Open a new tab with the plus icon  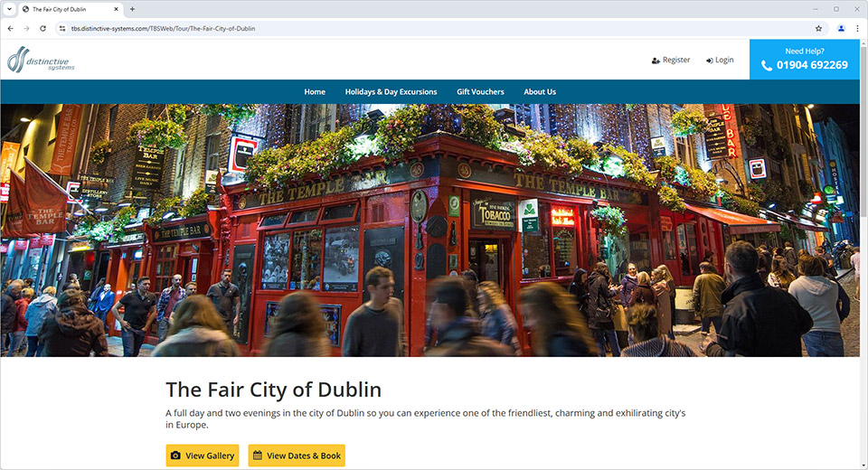[132, 9]
